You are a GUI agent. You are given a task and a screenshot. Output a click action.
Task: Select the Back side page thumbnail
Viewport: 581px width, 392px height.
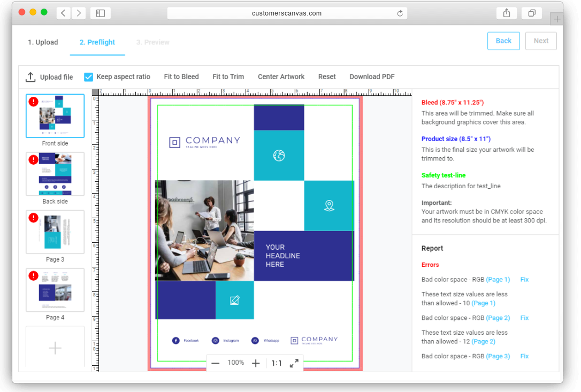pos(55,174)
